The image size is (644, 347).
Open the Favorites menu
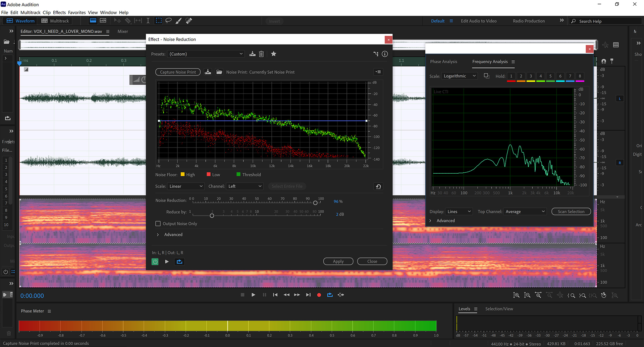point(77,12)
